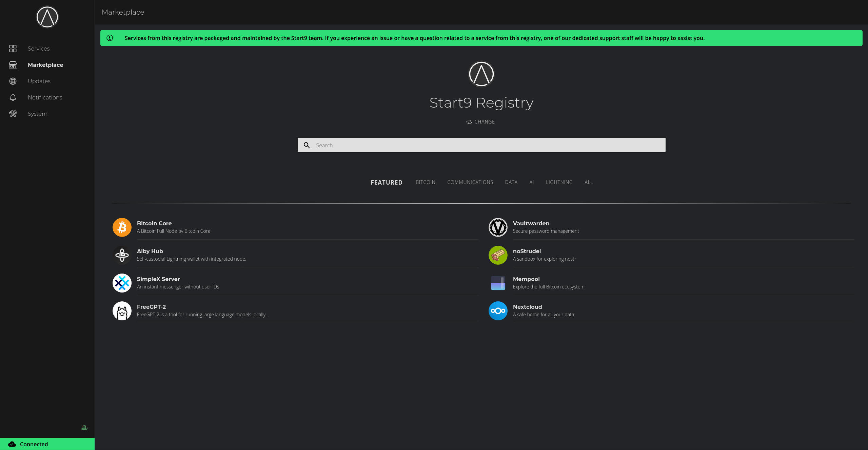Viewport: 868px width, 450px height.
Task: Open Bitcoin Core via its orange icon
Action: tap(122, 227)
